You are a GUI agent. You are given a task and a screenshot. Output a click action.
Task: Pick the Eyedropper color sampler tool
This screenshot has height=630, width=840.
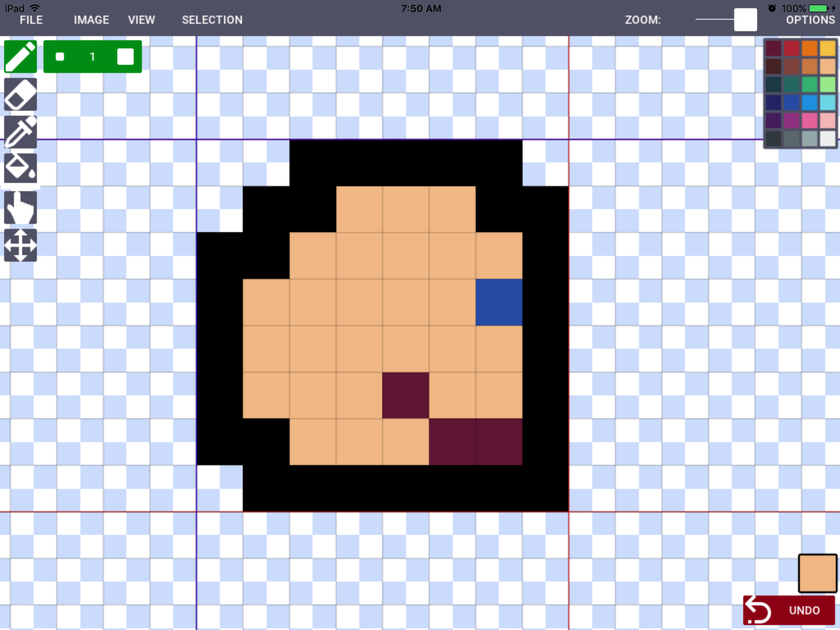point(21,132)
